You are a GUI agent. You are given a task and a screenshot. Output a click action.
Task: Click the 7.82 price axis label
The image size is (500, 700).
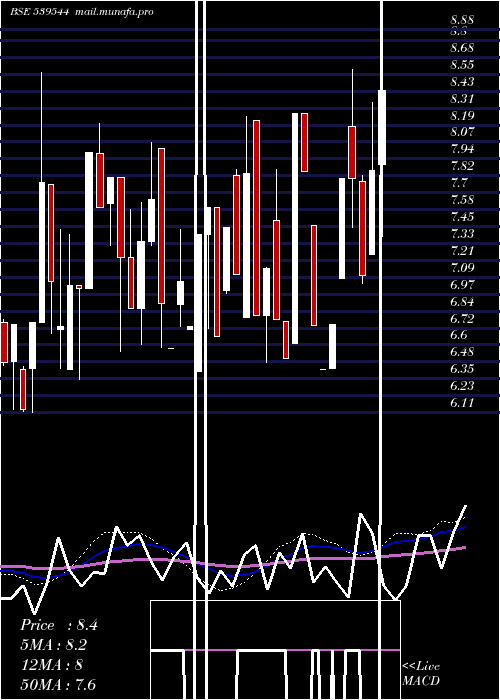[x=462, y=166]
